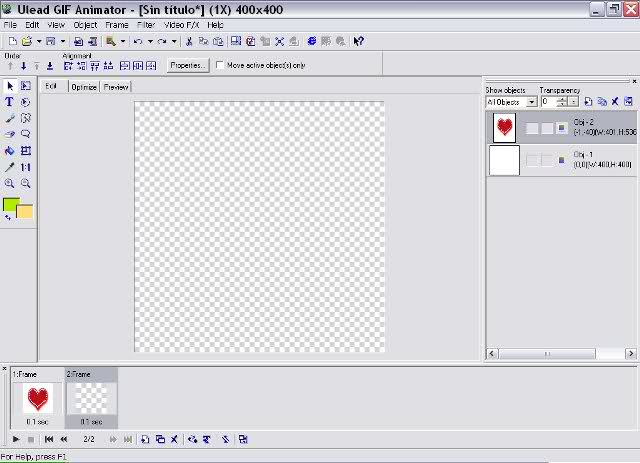
Task: Click the Transparency spinner arrows
Action: [562, 102]
